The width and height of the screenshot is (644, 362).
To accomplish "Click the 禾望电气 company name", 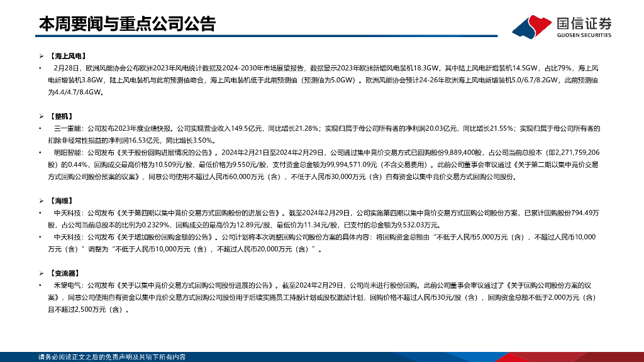I will point(67,285).
